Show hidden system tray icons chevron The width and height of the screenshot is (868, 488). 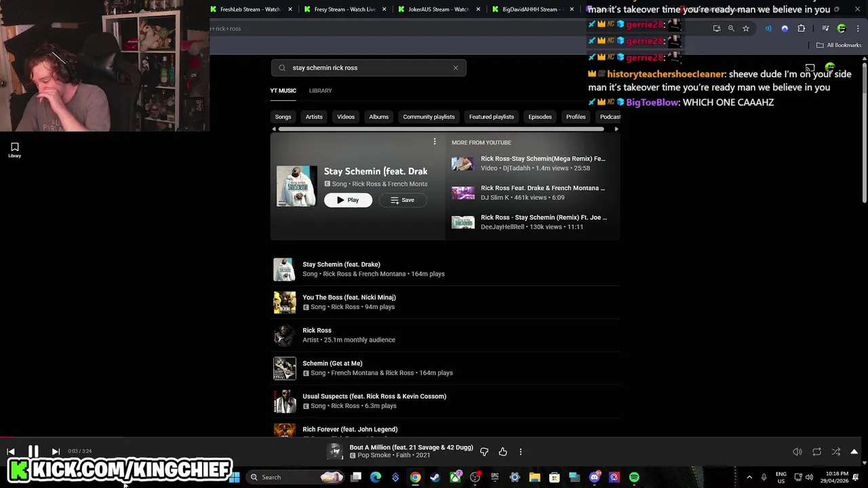pyautogui.click(x=749, y=477)
